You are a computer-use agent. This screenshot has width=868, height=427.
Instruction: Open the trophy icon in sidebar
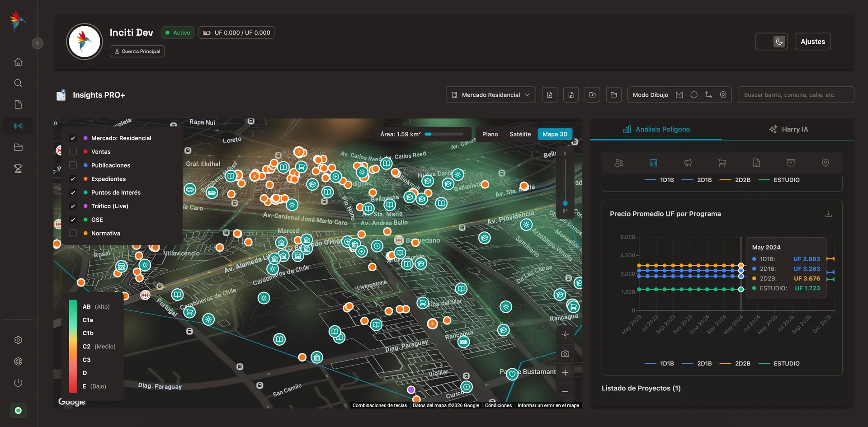18,169
